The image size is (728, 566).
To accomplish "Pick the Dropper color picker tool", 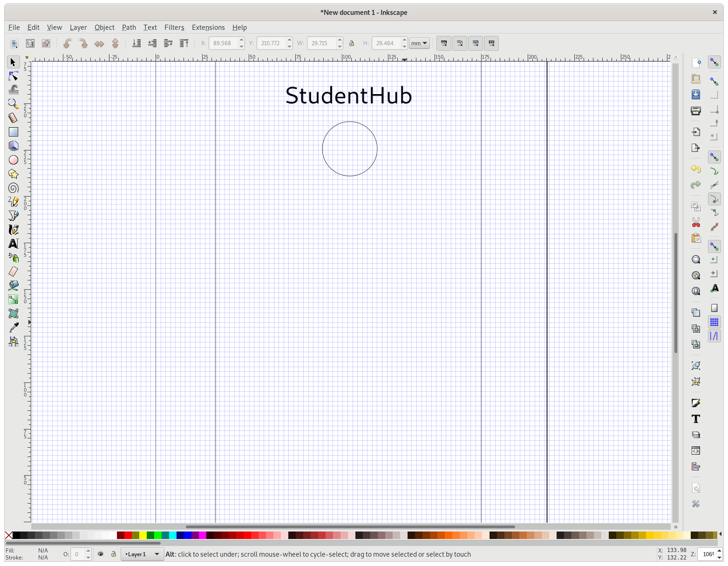I will [x=13, y=327].
